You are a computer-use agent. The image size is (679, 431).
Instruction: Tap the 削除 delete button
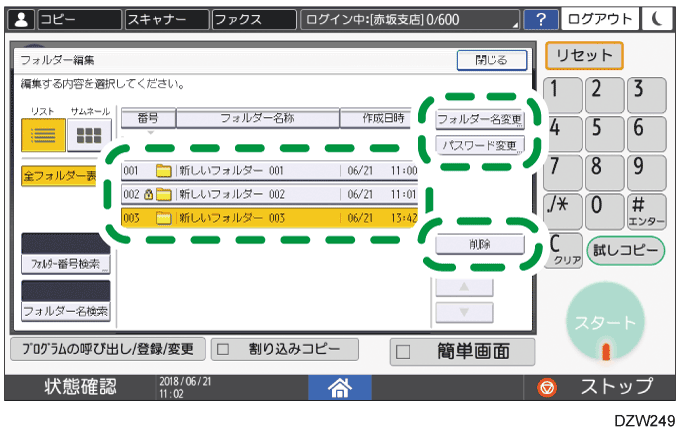pos(480,244)
